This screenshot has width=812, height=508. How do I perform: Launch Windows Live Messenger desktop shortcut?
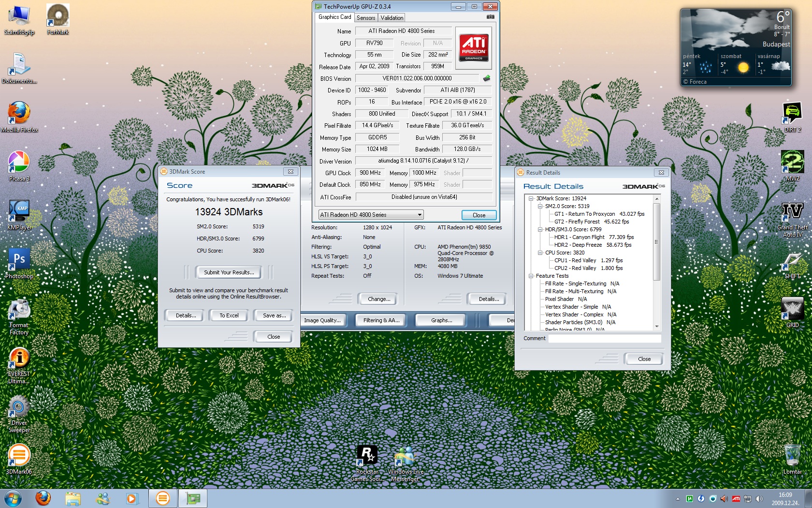406,463
